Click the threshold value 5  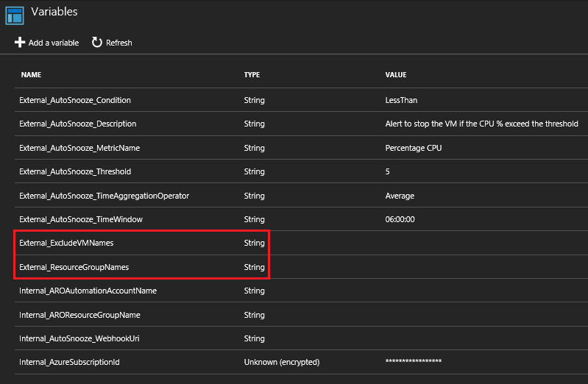click(387, 171)
